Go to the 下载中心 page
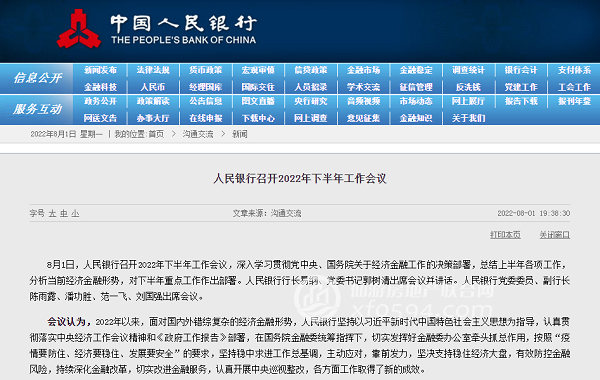Image resolution: width=600 pixels, height=380 pixels. point(258,118)
